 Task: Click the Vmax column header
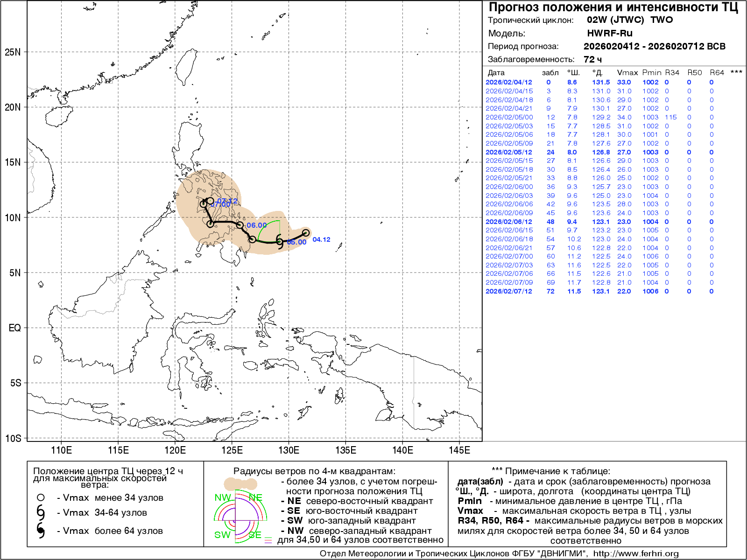pyautogui.click(x=627, y=73)
